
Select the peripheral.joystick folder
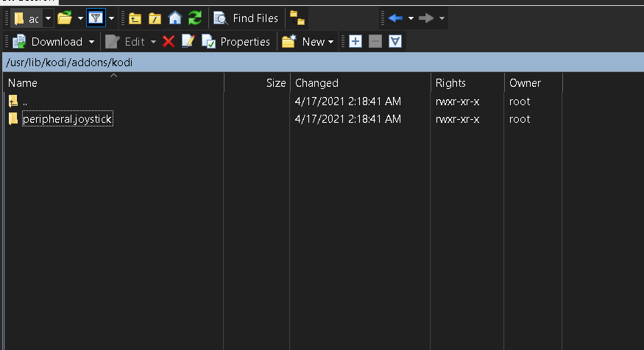68,119
